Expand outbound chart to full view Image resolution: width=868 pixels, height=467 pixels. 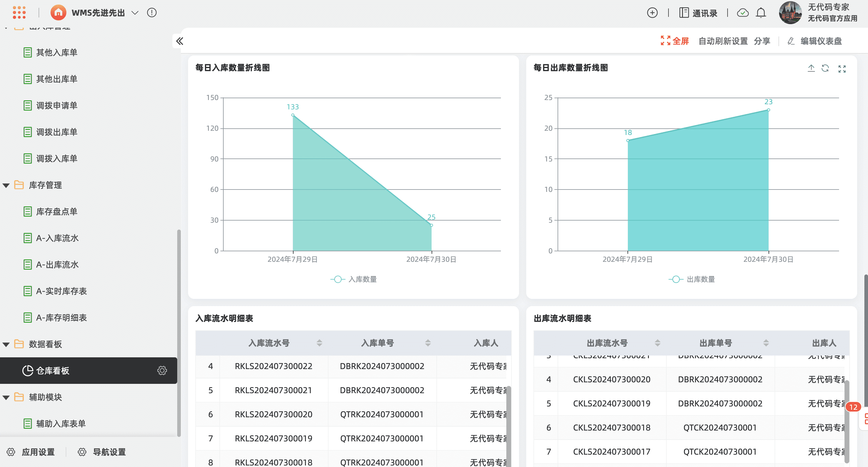[x=842, y=69]
